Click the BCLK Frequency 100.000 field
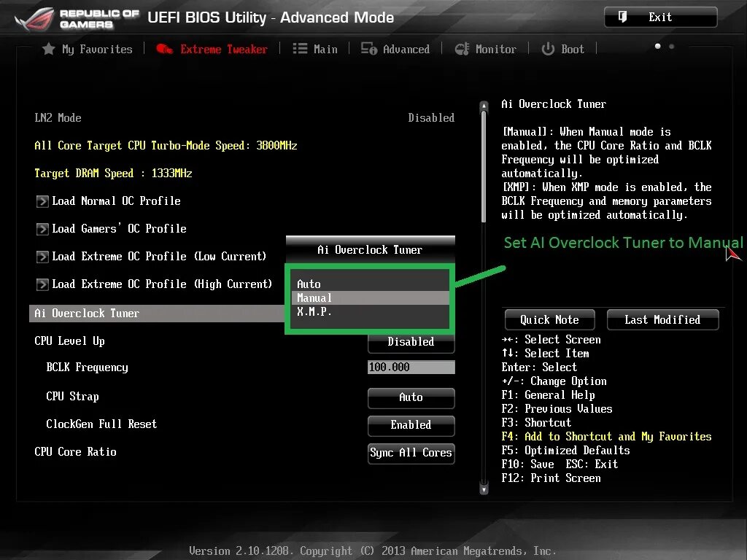The image size is (747, 560). 411,367
